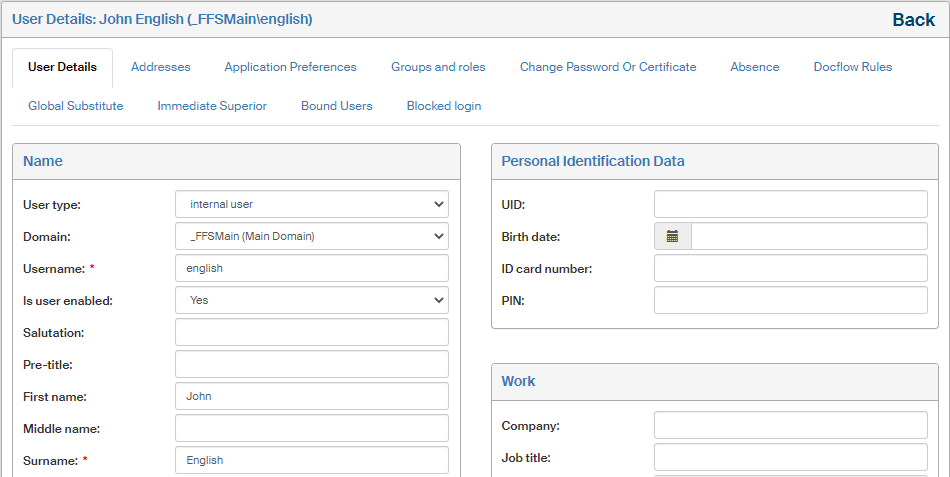Expand the User type dropdown

pyautogui.click(x=311, y=204)
